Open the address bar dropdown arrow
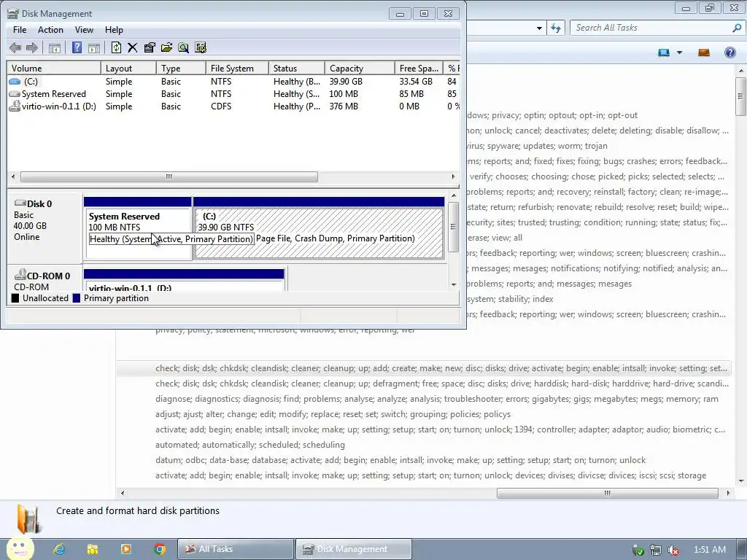747x560 pixels. (x=539, y=28)
